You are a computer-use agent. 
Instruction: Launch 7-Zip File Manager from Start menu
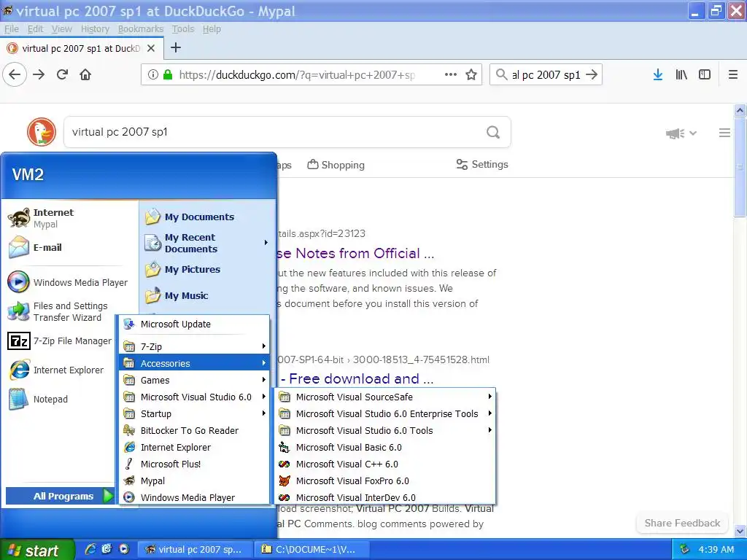[60, 341]
